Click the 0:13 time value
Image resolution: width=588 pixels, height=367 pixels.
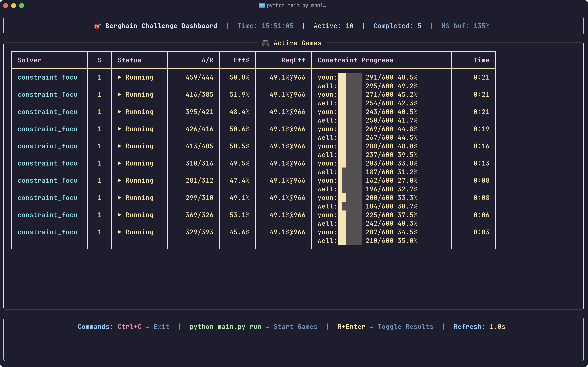tap(481, 163)
